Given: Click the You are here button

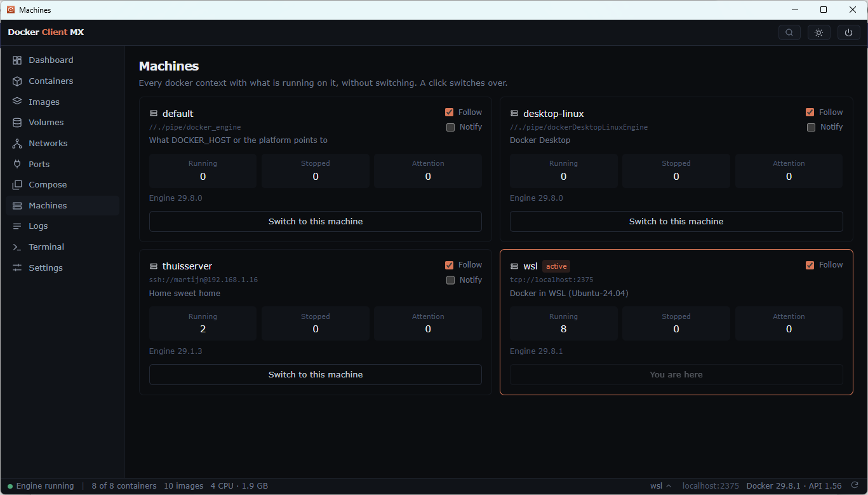Looking at the screenshot, I should [x=676, y=375].
